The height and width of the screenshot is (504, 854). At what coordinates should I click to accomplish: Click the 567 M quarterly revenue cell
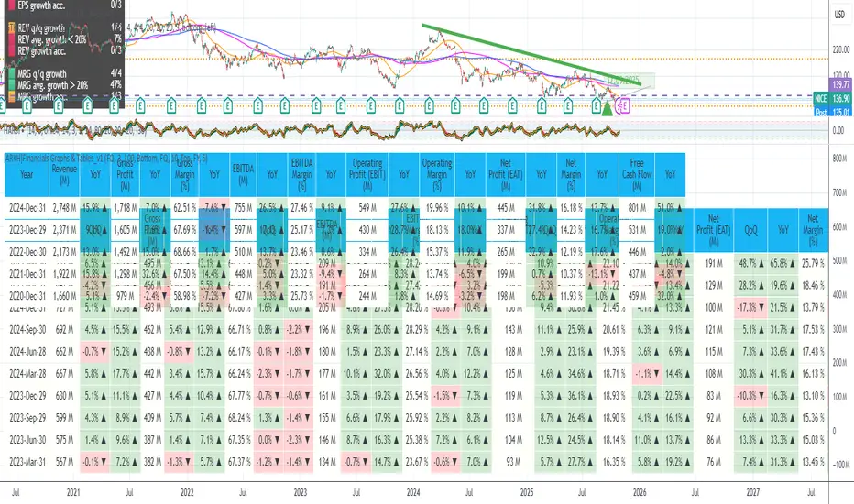[x=64, y=462]
